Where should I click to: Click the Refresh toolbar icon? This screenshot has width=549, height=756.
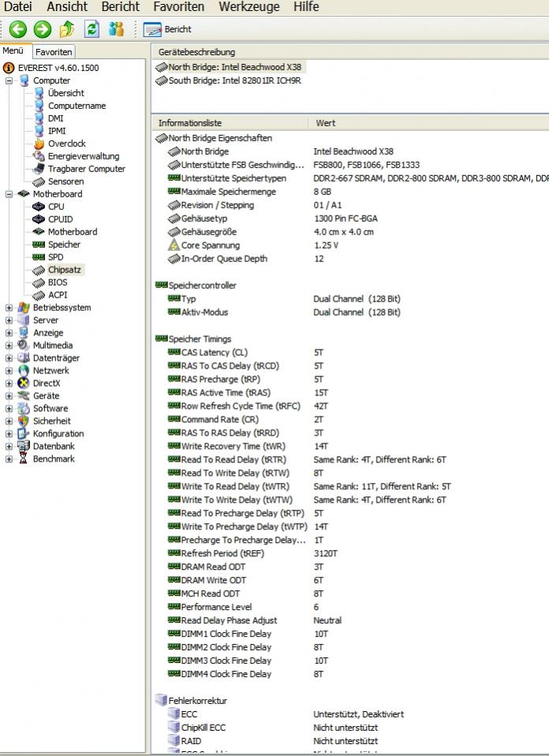pos(91,29)
